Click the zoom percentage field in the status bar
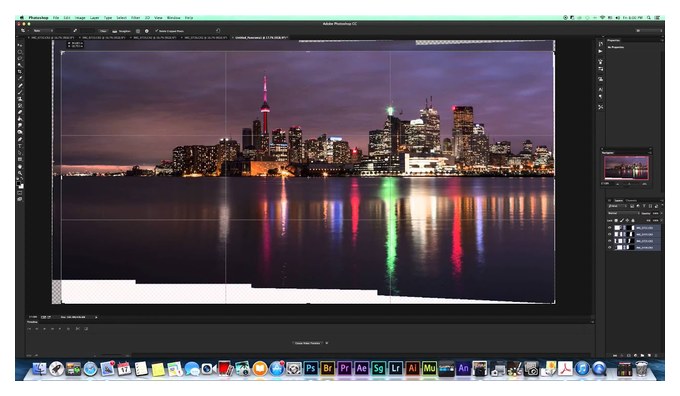Image resolution: width=680 pixels, height=396 pixels. [x=33, y=317]
